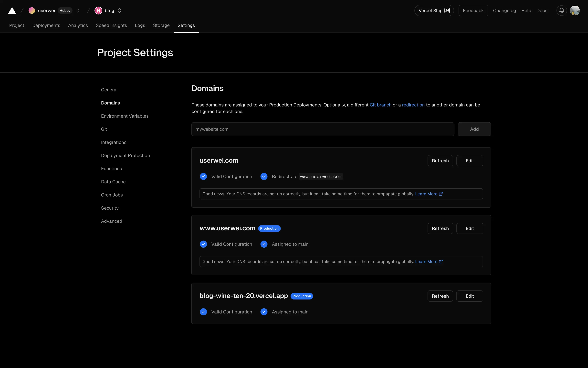The image size is (588, 368).
Task: Click the Add domain button
Action: click(x=474, y=129)
